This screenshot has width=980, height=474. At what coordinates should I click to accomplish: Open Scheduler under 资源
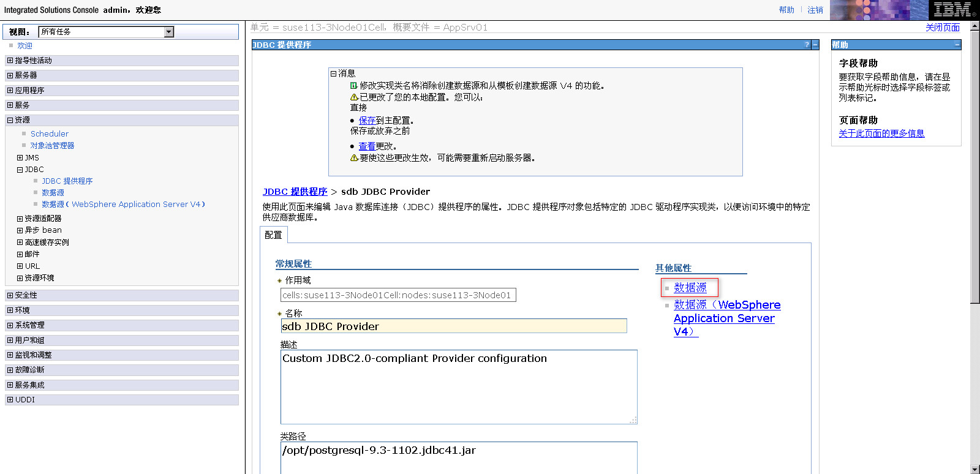[x=50, y=134]
